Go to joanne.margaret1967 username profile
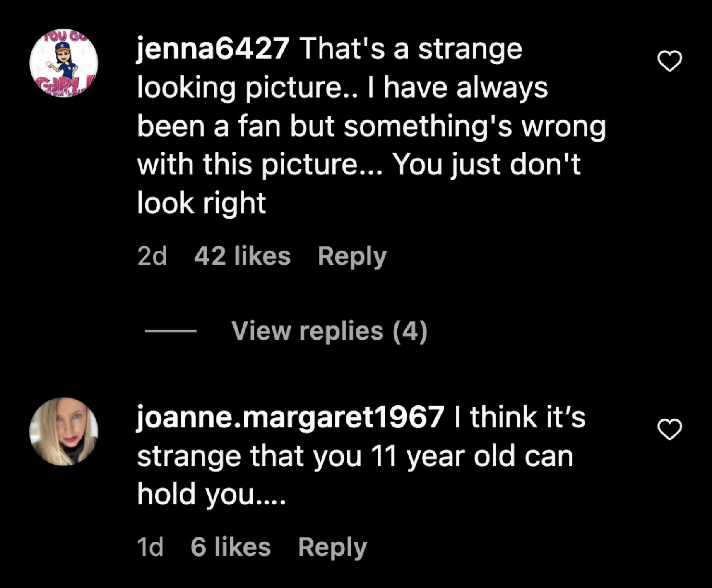 [x=290, y=417]
